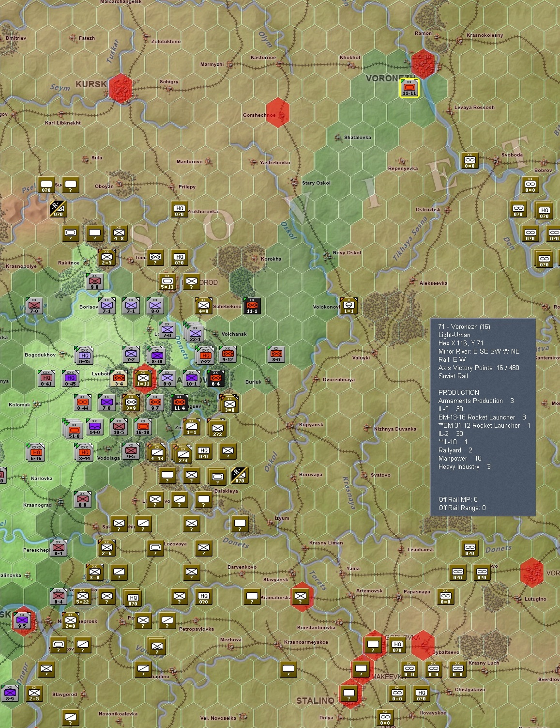The image size is (560, 728).
Task: Select the 3-4 counter near Lyubotin
Action: point(119,378)
